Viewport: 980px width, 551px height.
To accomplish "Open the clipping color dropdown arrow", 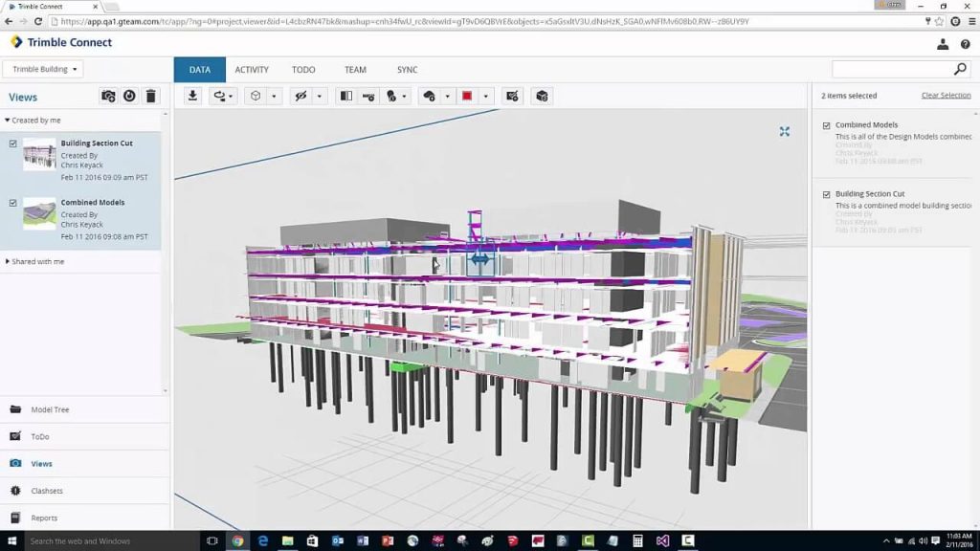I will tap(484, 96).
